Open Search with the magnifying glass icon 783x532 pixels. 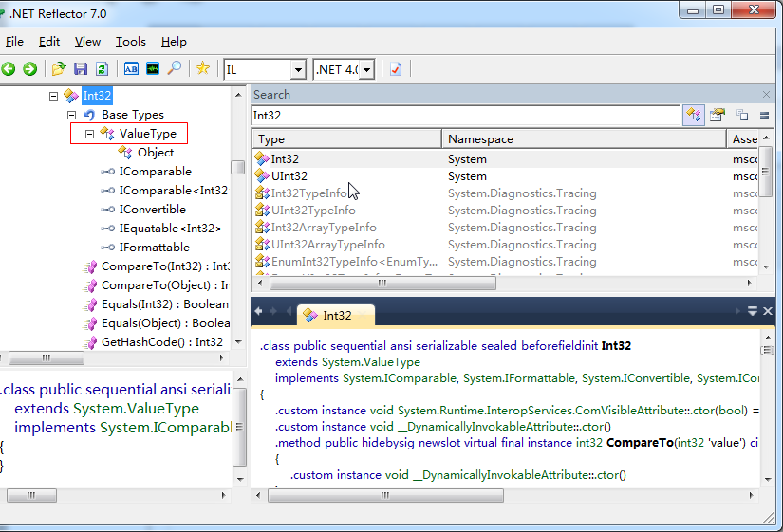(x=175, y=68)
